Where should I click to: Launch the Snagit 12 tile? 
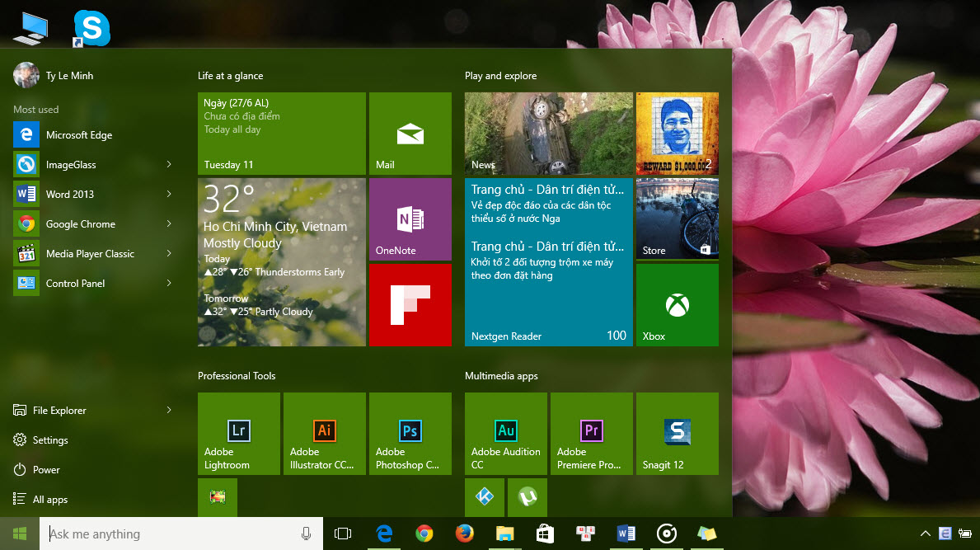677,433
